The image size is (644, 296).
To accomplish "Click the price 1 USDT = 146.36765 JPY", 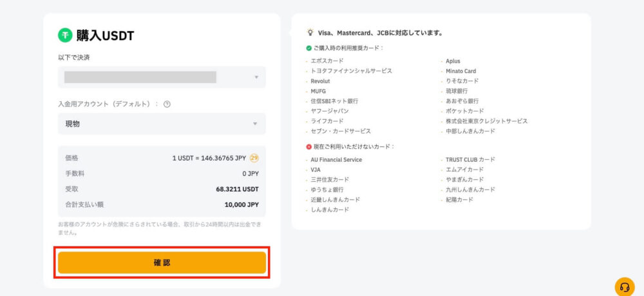I will [x=209, y=158].
